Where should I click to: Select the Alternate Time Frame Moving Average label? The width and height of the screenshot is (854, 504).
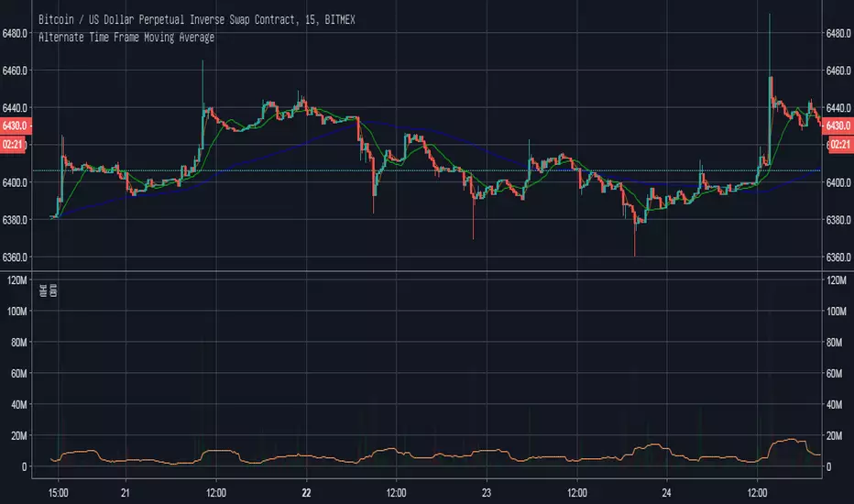click(x=126, y=37)
